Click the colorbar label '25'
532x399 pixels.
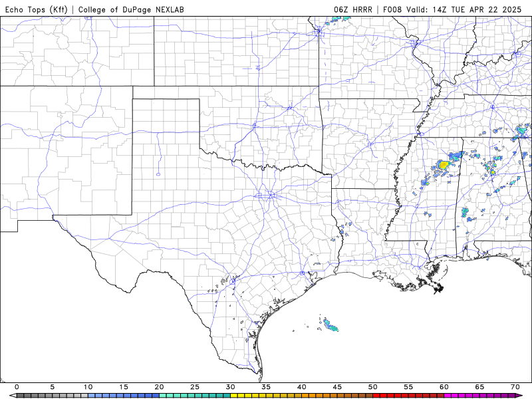[x=195, y=387]
